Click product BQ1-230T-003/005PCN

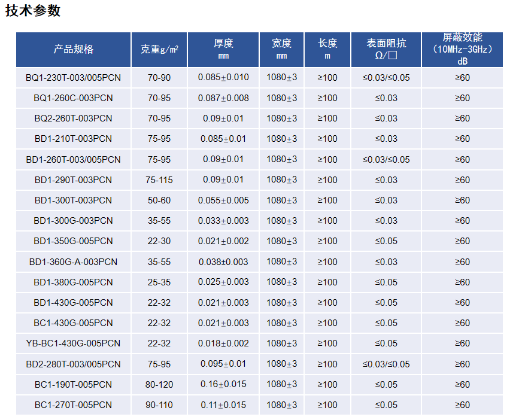click(x=73, y=78)
